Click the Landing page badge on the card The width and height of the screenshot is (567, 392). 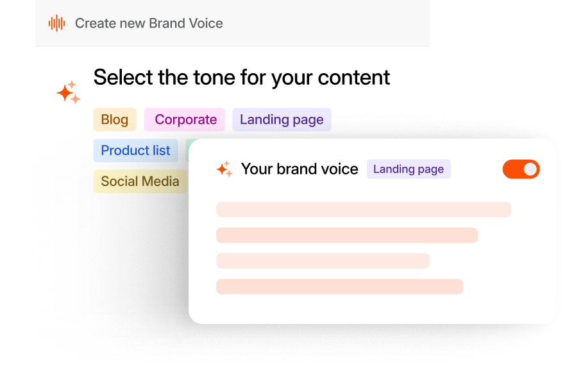409,169
